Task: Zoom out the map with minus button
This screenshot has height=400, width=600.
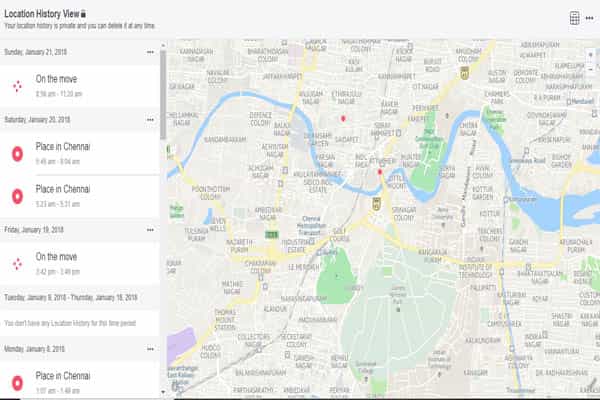Action: pyautogui.click(x=590, y=69)
